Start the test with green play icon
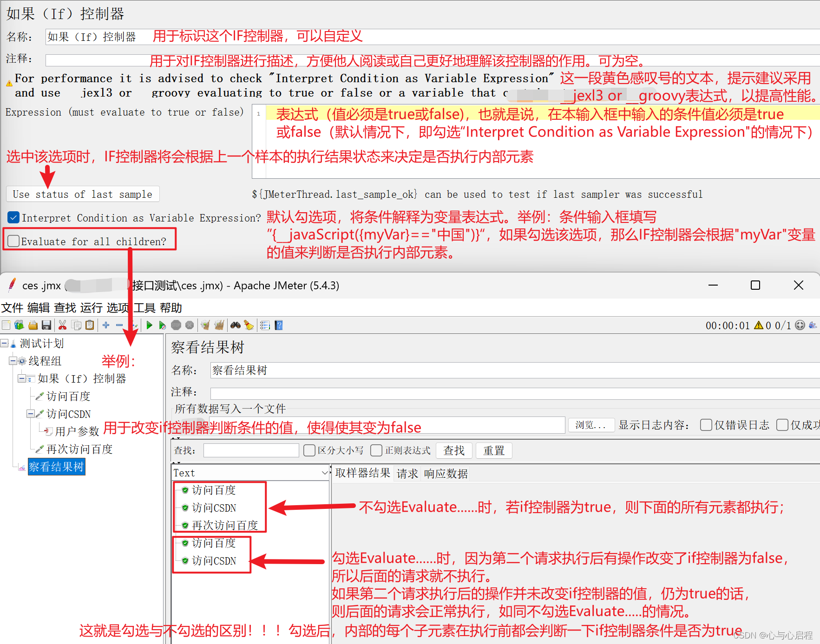The image size is (820, 644). click(149, 325)
